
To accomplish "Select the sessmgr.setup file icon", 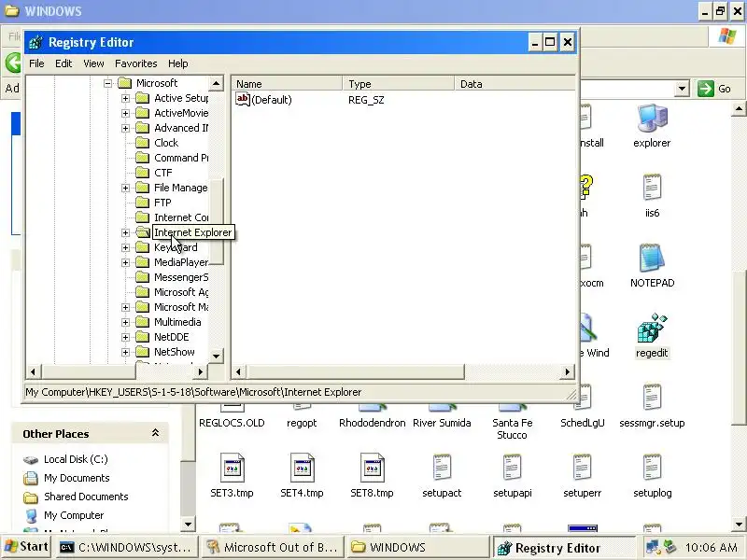I will point(652,398).
